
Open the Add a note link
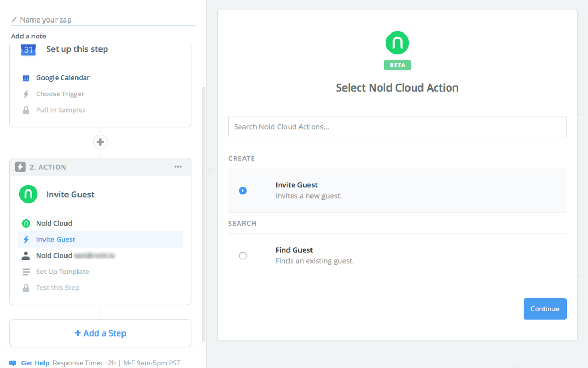coord(28,36)
